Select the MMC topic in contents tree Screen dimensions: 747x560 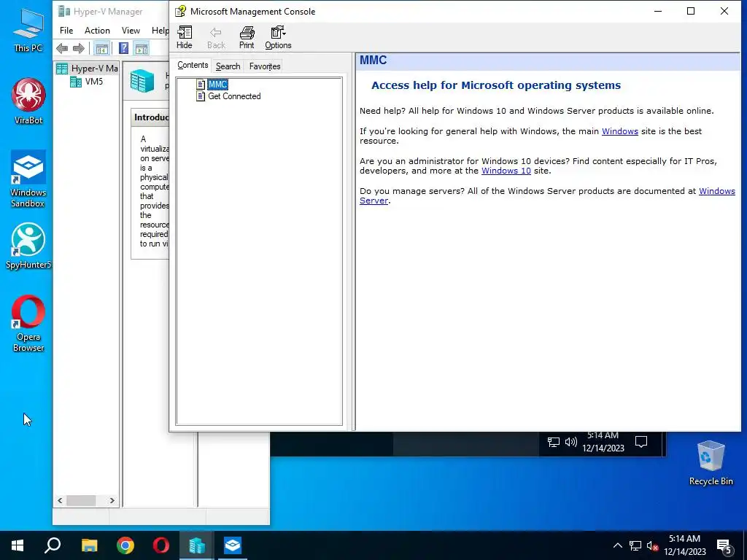[217, 85]
